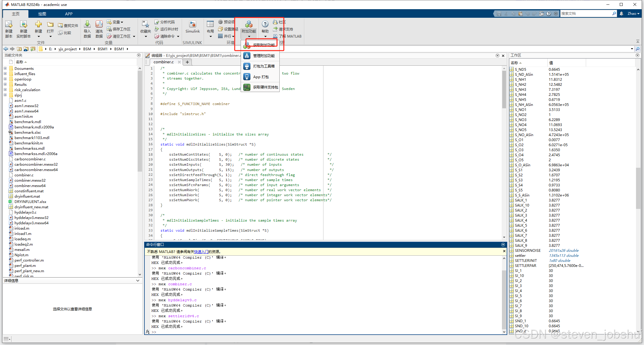Image resolution: width=644 pixels, height=345 pixels.
Task: Select 打包为工具箱 menu entry
Action: coord(264,66)
